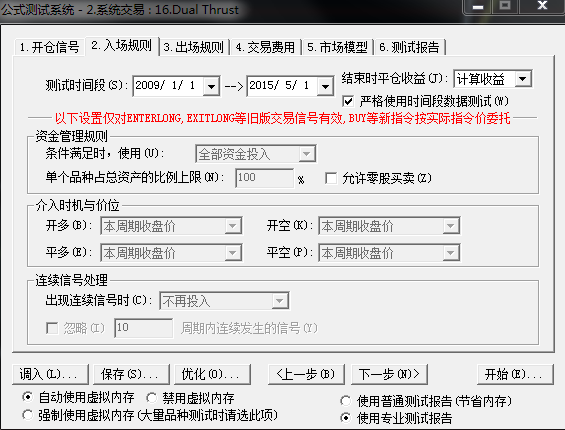The height and width of the screenshot is (430, 565).
Task: Enable 允许零股买卖 checkbox
Action: 331,178
